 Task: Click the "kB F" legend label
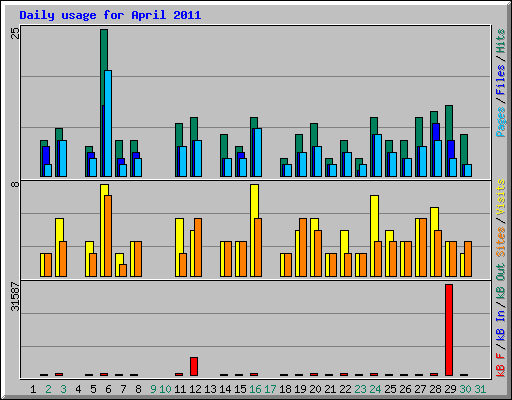[x=501, y=365]
